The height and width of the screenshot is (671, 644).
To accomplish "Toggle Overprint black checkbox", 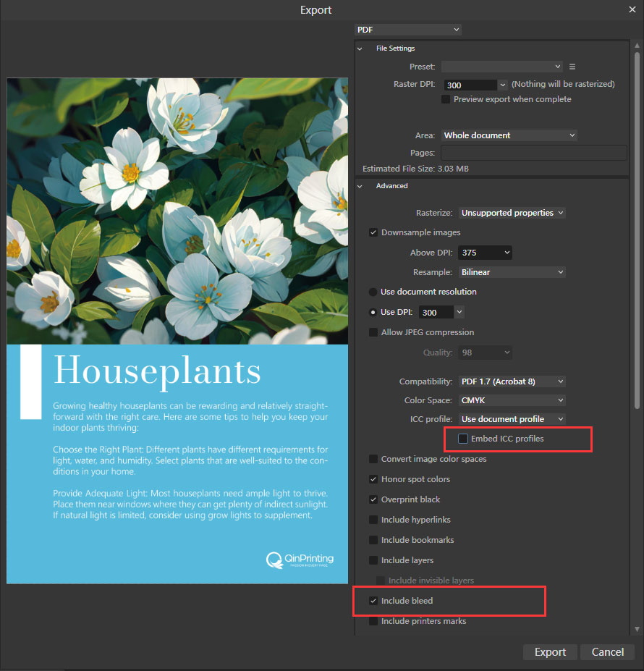I will (x=373, y=499).
